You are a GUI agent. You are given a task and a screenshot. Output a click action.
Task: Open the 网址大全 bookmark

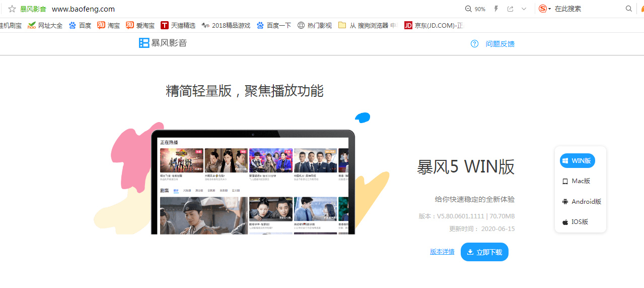45,25
